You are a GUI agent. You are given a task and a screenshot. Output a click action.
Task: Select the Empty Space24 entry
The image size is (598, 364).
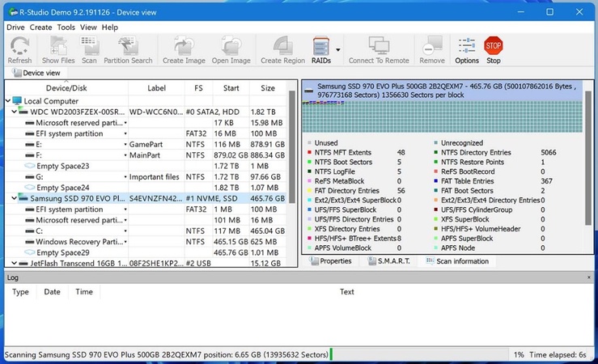coord(146,188)
